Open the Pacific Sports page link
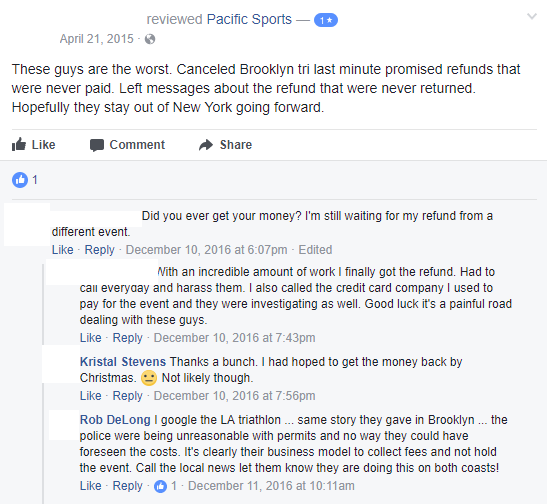Image resolution: width=547 pixels, height=504 pixels. click(x=249, y=19)
